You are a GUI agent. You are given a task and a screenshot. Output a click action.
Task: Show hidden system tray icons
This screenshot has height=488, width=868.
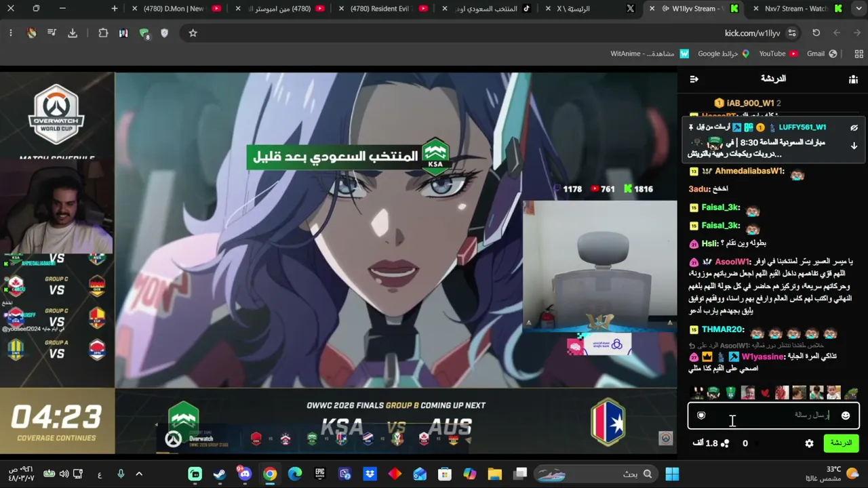(x=139, y=474)
